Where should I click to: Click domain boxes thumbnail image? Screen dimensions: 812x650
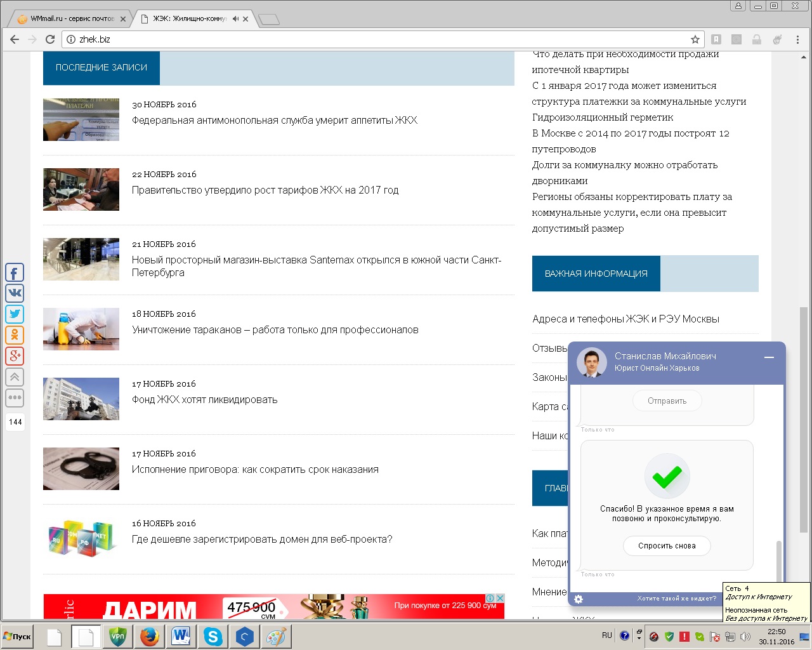click(81, 538)
